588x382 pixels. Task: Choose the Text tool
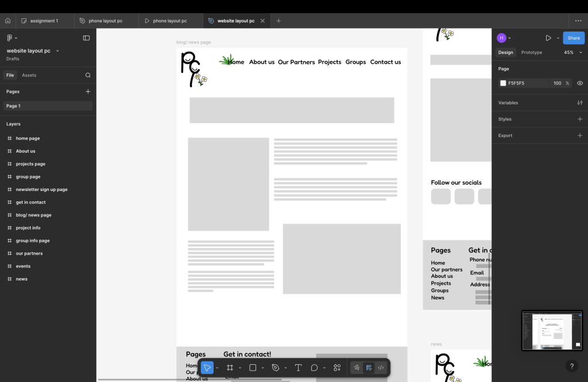pyautogui.click(x=298, y=368)
